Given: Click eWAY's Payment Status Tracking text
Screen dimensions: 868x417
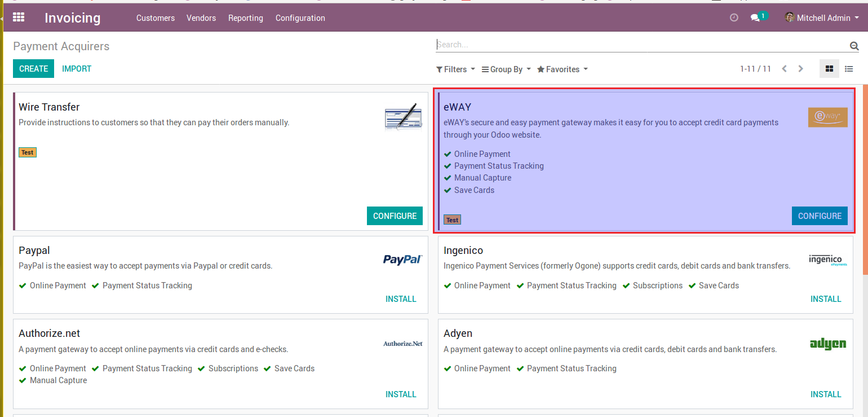Looking at the screenshot, I should click(x=499, y=166).
